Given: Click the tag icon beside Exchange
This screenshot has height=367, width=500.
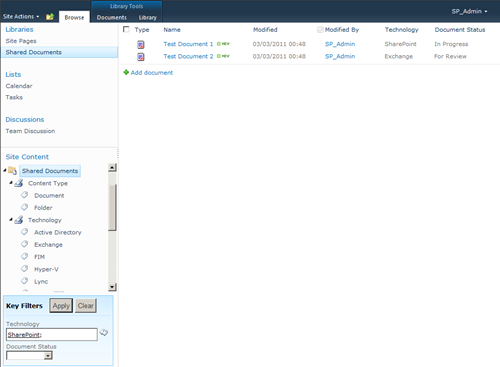Looking at the screenshot, I should pyautogui.click(x=25, y=244).
